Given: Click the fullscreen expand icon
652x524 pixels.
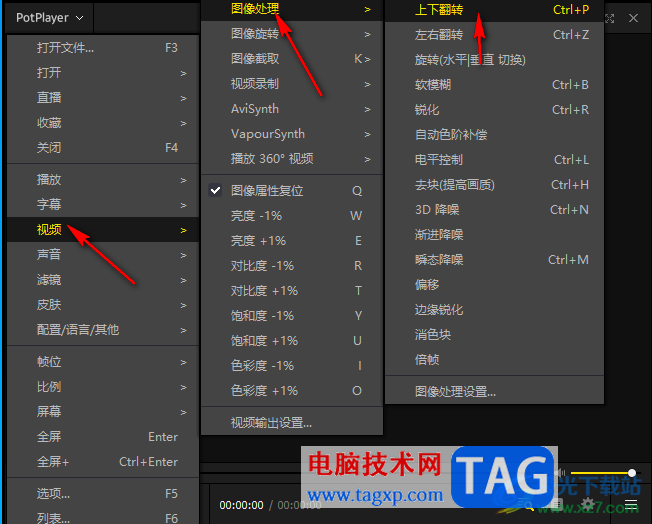Looking at the screenshot, I should pyautogui.click(x=609, y=18).
